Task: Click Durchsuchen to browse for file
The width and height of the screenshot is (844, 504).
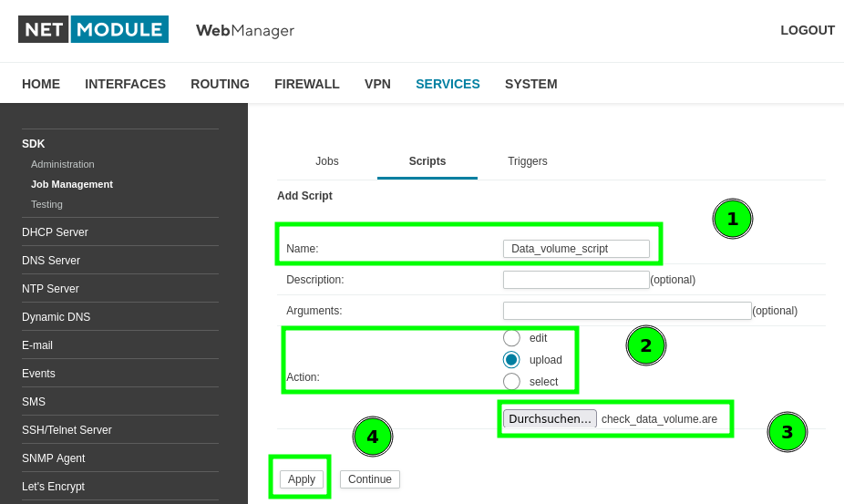Action: 550,419
